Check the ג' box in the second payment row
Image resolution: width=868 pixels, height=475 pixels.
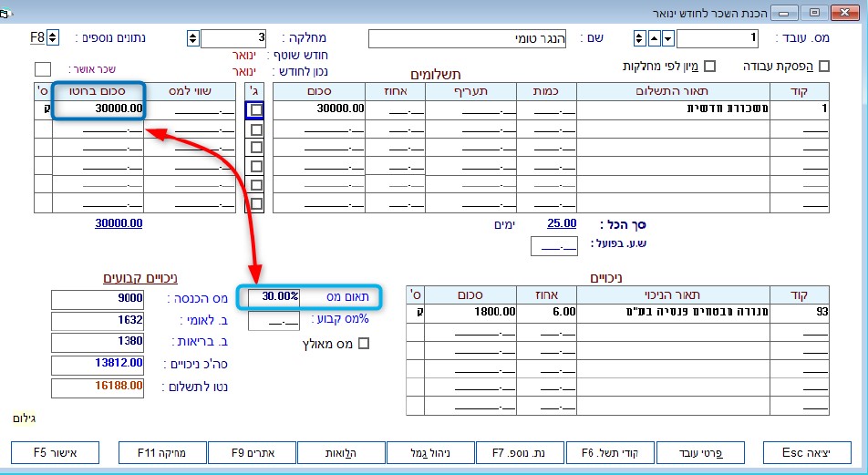click(x=255, y=129)
